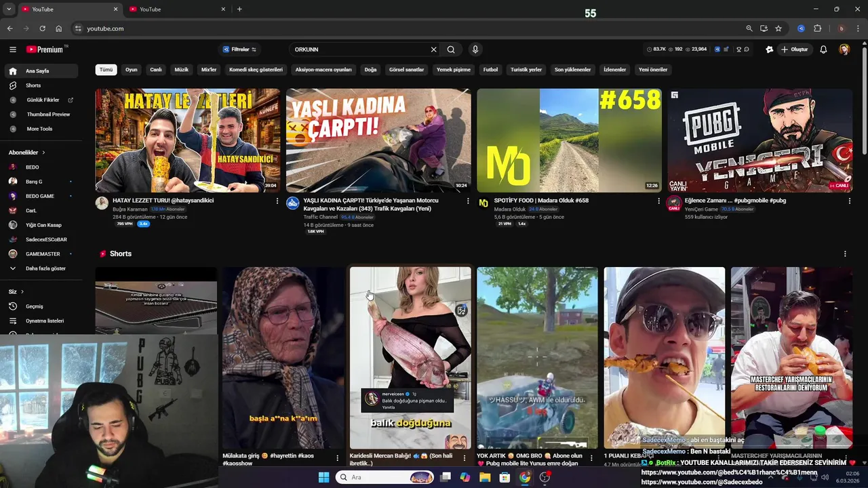Open the BEDO channel subscription

coord(41,167)
